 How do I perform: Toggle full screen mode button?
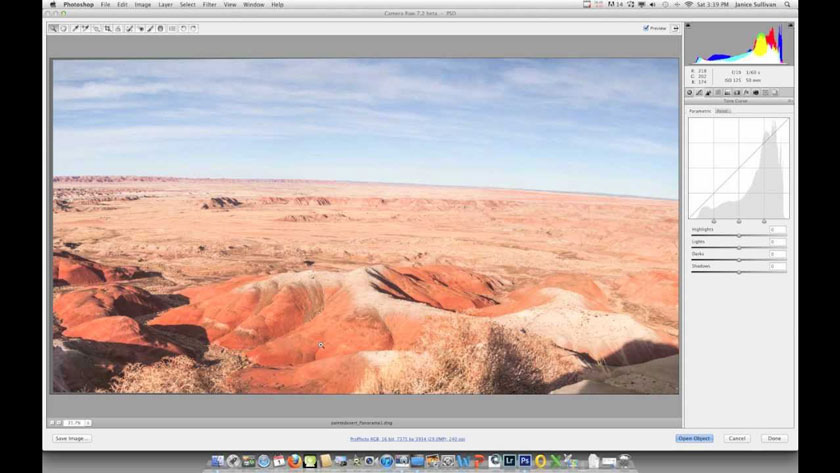coord(675,28)
